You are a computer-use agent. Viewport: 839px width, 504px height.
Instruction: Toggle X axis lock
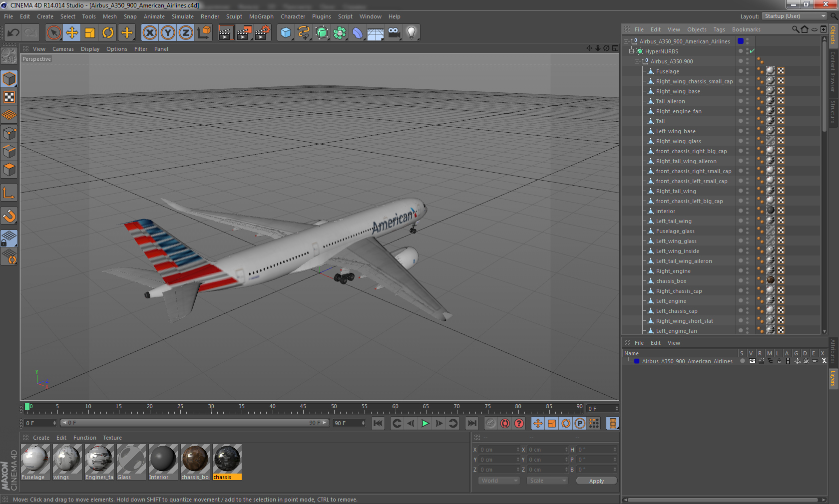(149, 33)
